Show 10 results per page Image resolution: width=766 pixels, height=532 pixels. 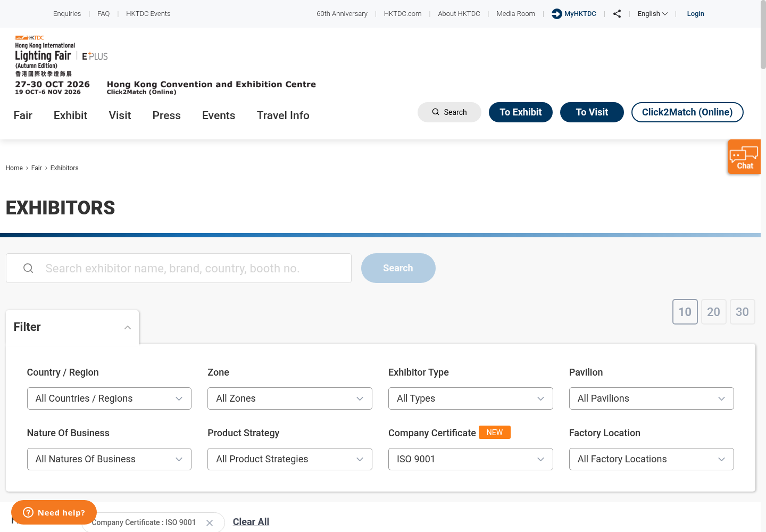pos(685,312)
